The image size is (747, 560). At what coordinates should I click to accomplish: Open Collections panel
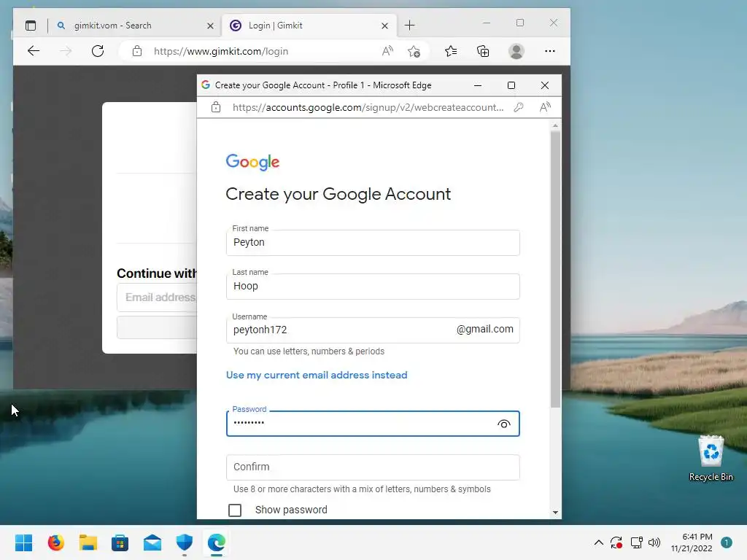pos(483,51)
